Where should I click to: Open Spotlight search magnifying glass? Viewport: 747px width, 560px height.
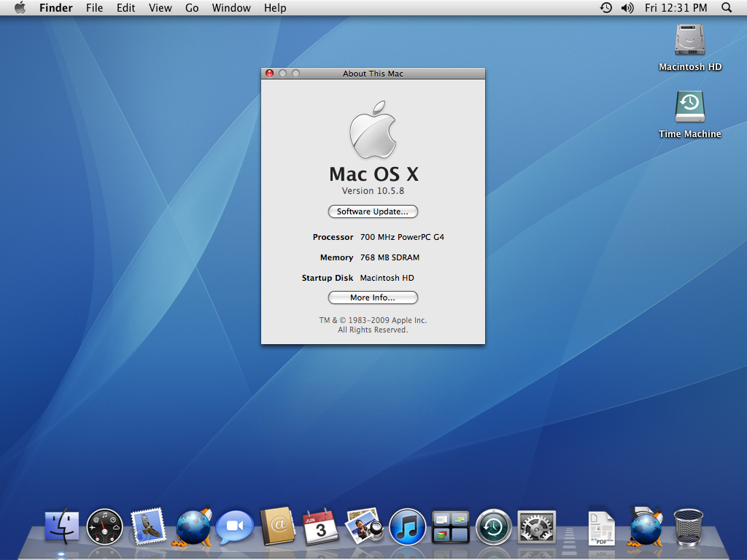point(727,7)
